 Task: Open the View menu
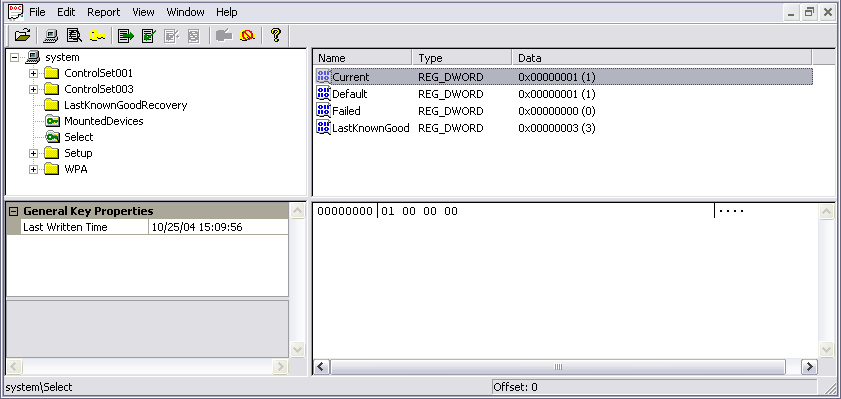(x=143, y=12)
